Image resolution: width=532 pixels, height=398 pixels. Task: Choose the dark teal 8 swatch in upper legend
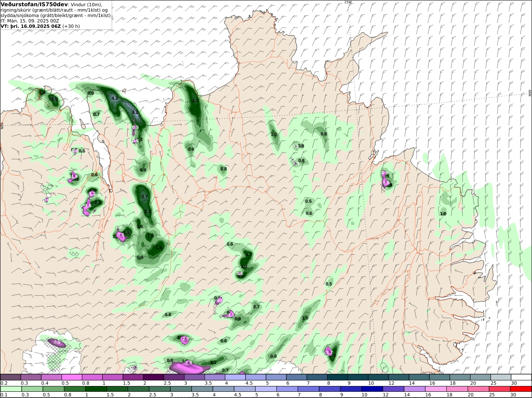337,377
